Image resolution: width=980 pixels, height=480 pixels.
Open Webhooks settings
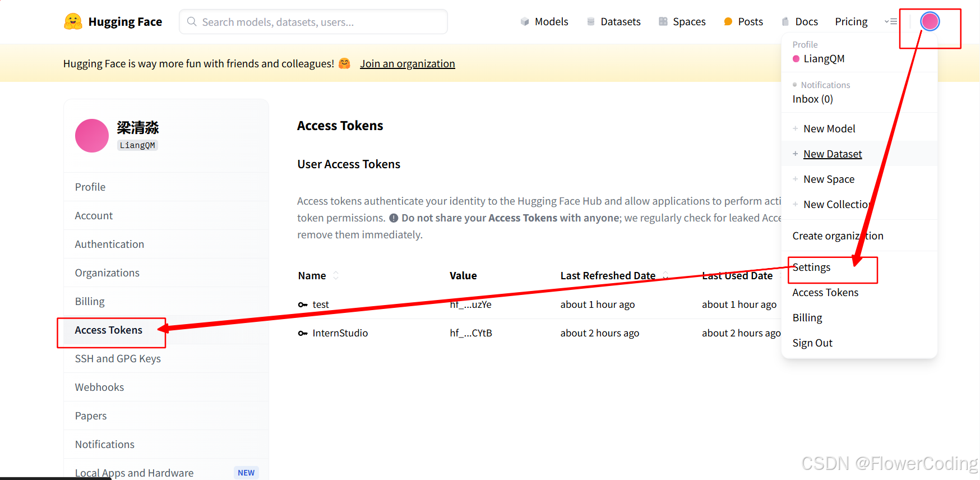pos(166,387)
